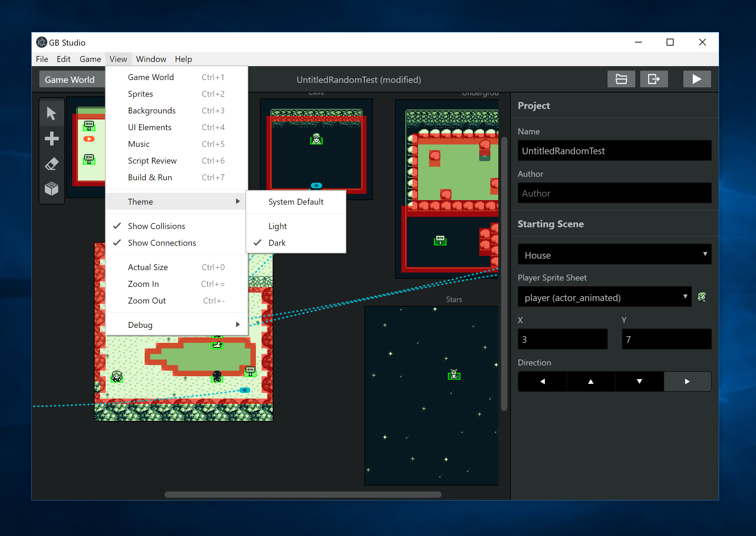Open the Player Sprite Sheet dropdown
Image resolution: width=756 pixels, height=536 pixels.
[x=604, y=297]
